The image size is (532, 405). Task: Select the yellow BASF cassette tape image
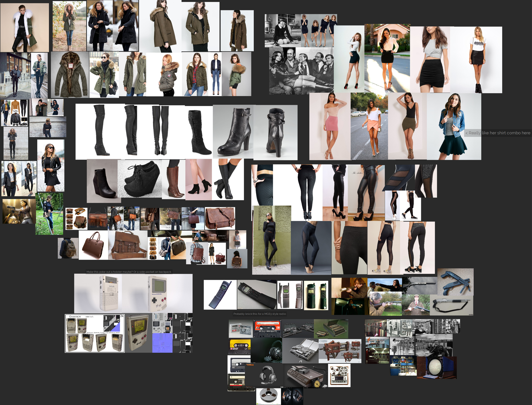240,347
